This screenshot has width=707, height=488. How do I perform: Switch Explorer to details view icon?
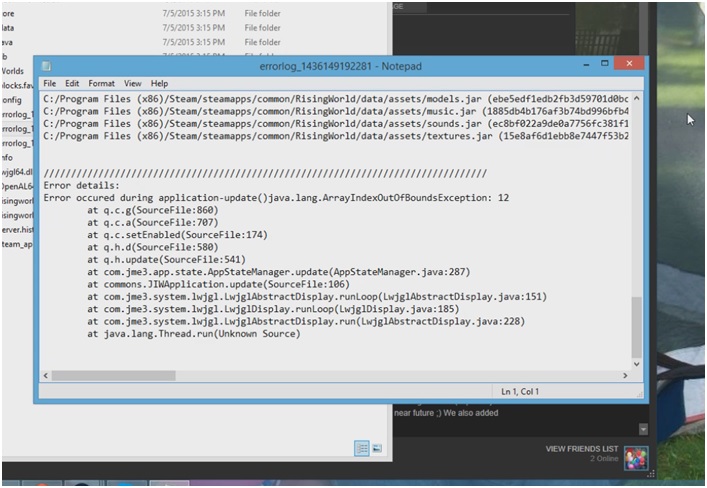tap(362, 449)
